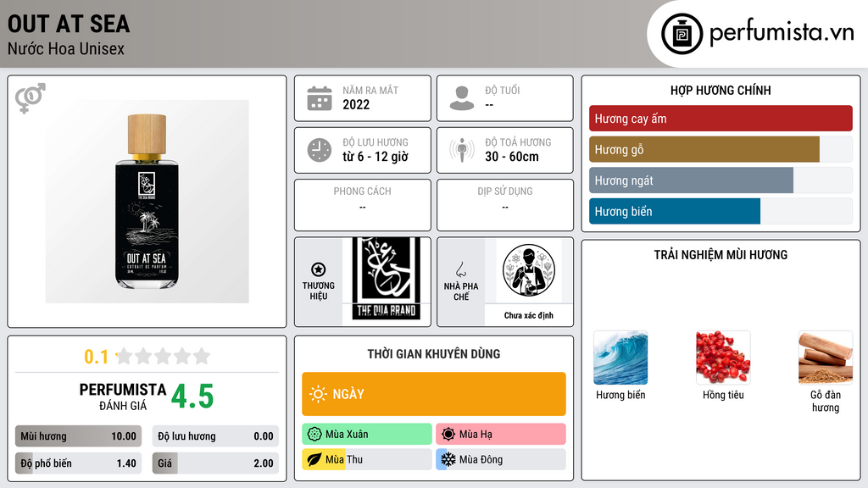The height and width of the screenshot is (488, 868).
Task: Click the perfumista.vn bottle logo icon
Action: pyautogui.click(x=682, y=34)
